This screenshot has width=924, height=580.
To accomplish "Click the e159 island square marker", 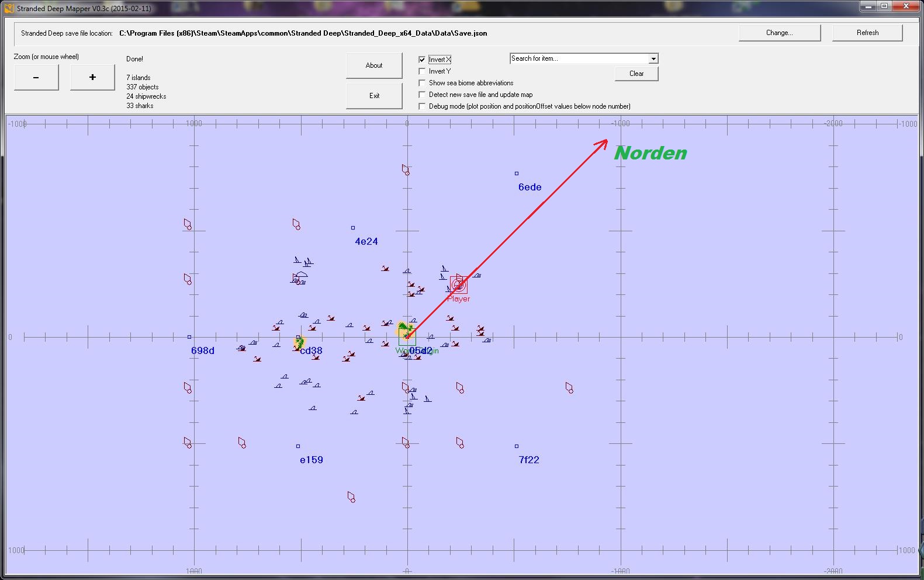I will click(x=298, y=446).
